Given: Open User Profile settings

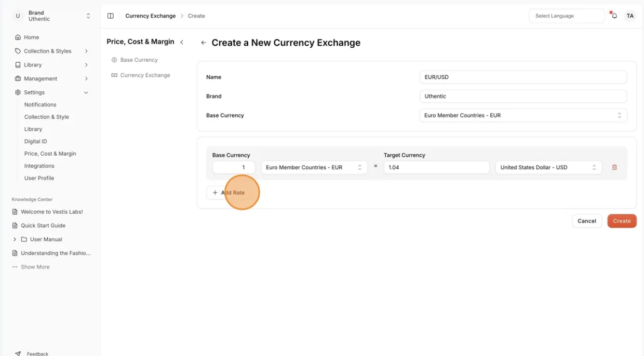Looking at the screenshot, I should pyautogui.click(x=39, y=178).
